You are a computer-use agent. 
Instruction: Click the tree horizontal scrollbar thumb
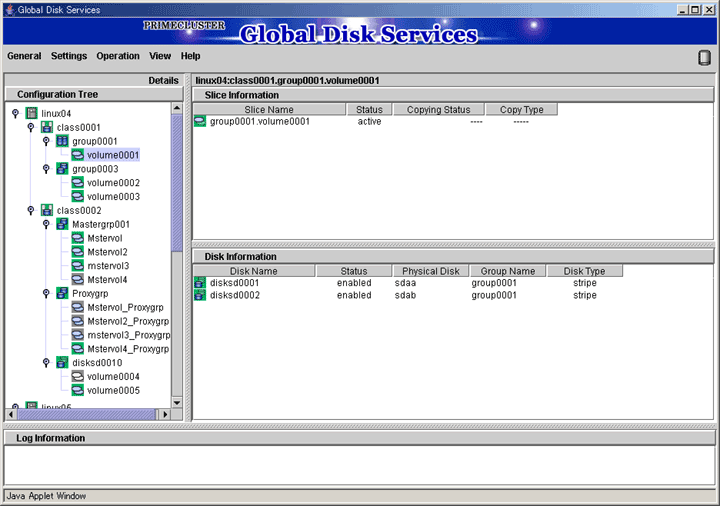tap(87, 414)
